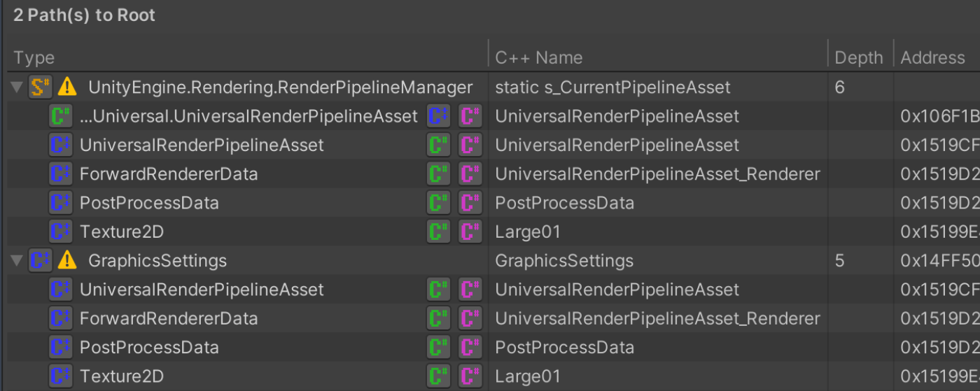The image size is (980, 391).
Task: Click the Address column header
Action: tap(932, 57)
